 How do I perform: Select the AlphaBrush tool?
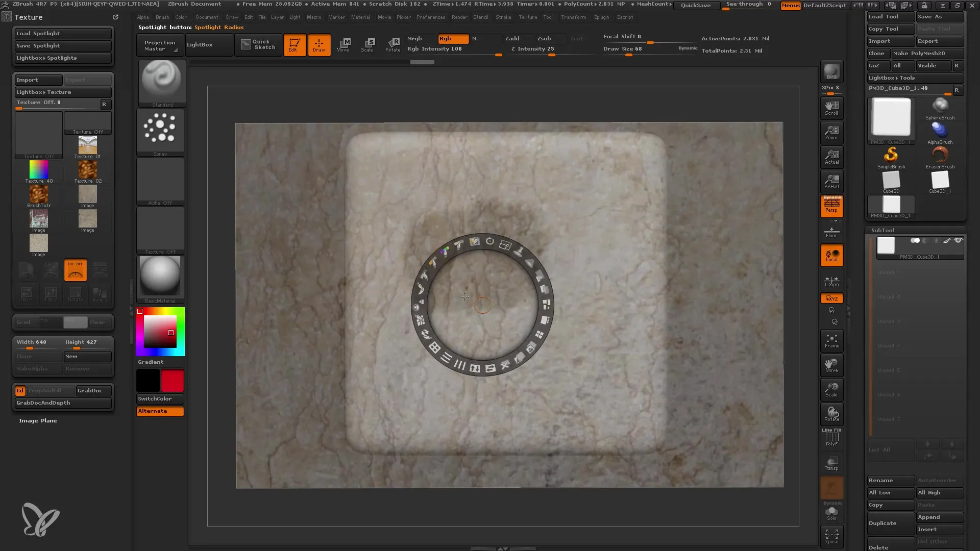coord(940,133)
